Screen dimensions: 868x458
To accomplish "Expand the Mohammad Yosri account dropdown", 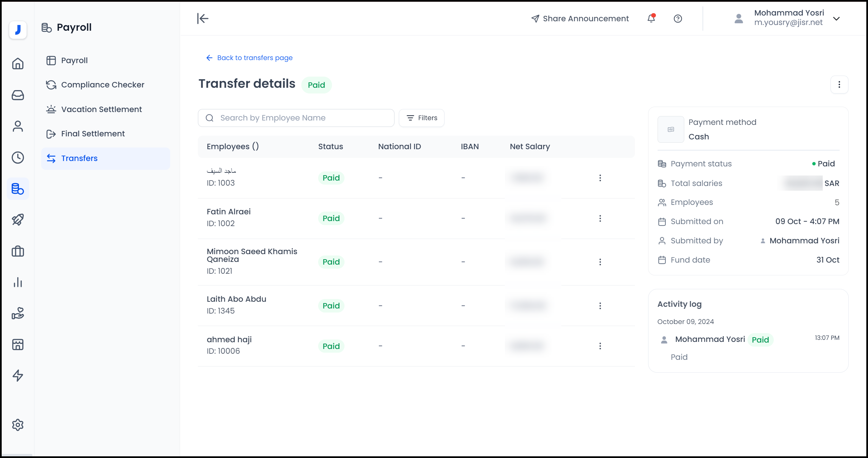I will pos(836,19).
